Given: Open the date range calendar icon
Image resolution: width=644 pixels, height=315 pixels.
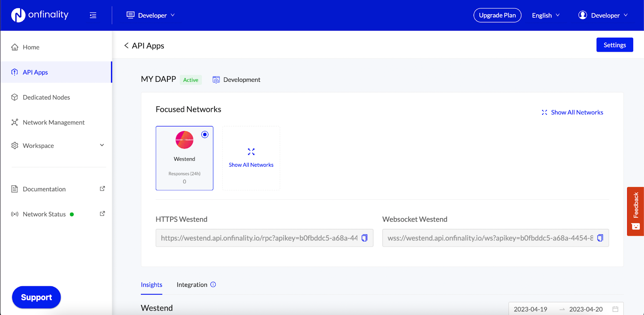Looking at the screenshot, I should tap(615, 309).
